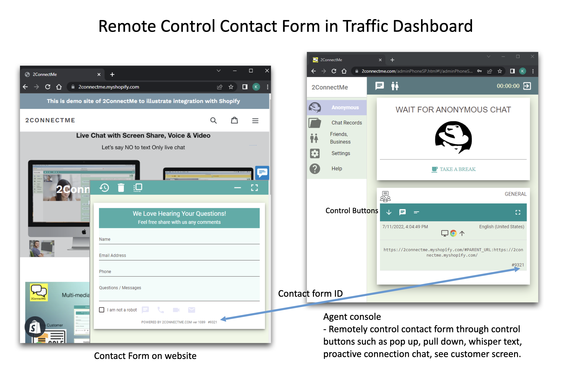Click the '7/11/2022, 4:04:49 PM' timestamp

pyautogui.click(x=405, y=227)
